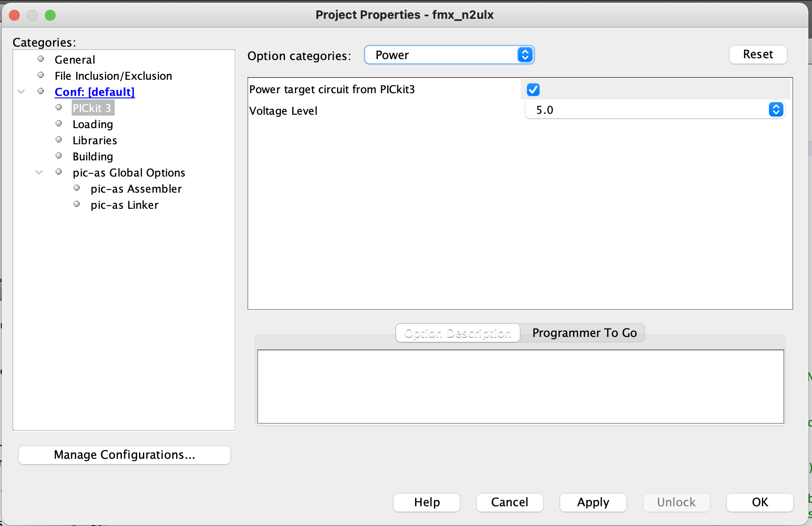Uncheck Power target circuit from PICkit3
This screenshot has height=526, width=812.
pos(533,90)
